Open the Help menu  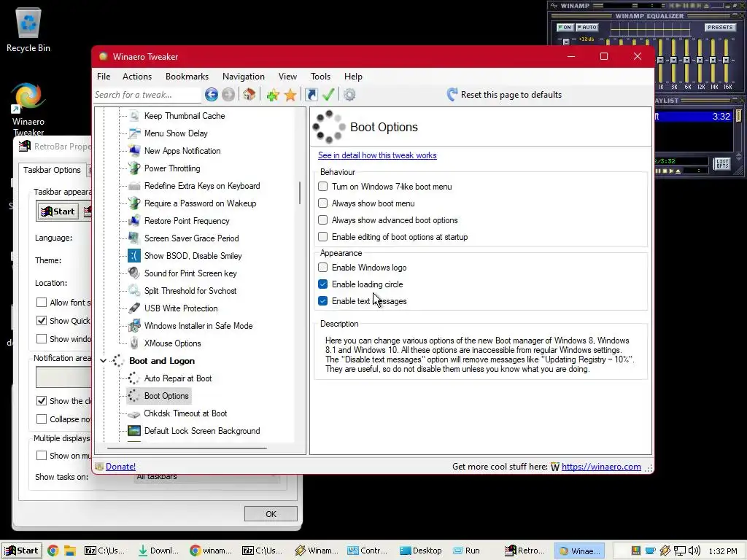pos(353,77)
